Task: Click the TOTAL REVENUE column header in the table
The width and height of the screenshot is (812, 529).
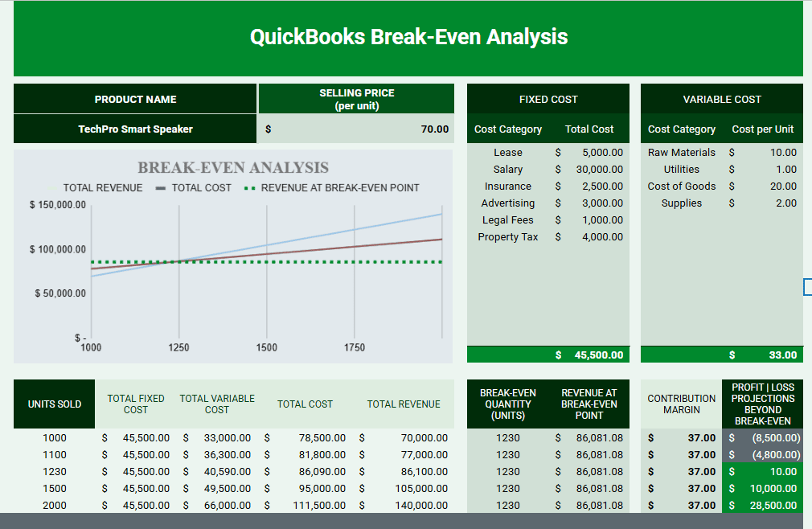Action: click(404, 404)
